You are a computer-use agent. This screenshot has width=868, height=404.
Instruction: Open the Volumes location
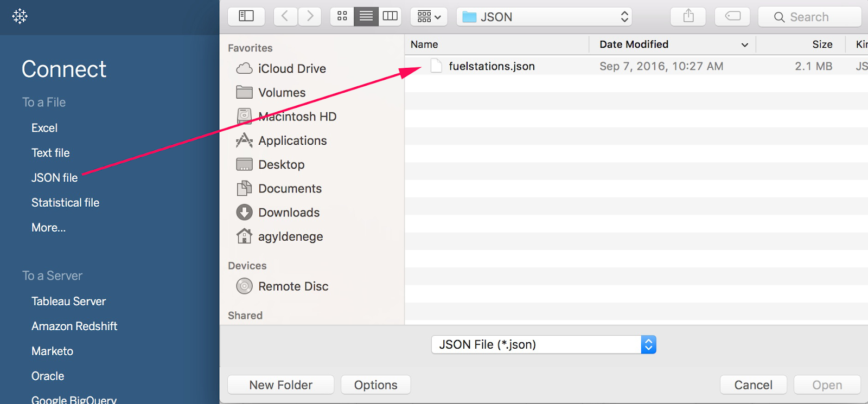tap(282, 92)
